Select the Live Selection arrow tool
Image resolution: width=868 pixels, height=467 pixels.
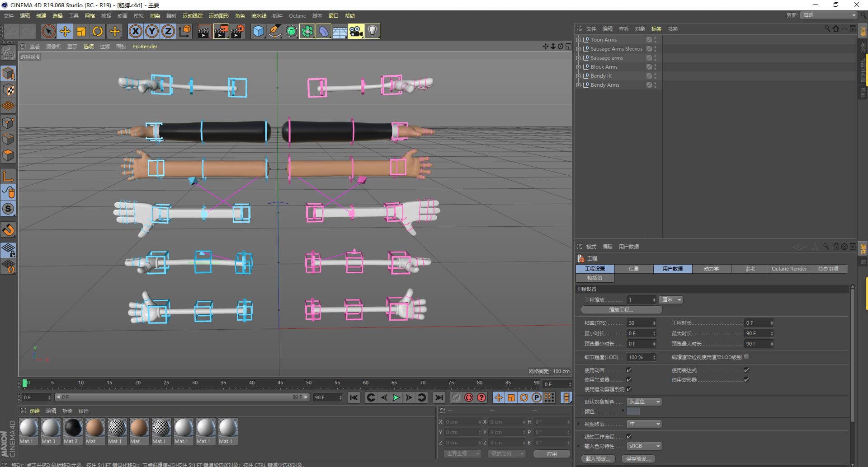[x=48, y=31]
